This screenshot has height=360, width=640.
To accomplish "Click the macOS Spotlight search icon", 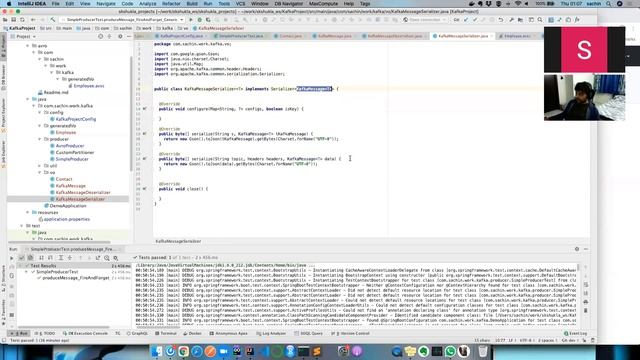I will 609,4.
